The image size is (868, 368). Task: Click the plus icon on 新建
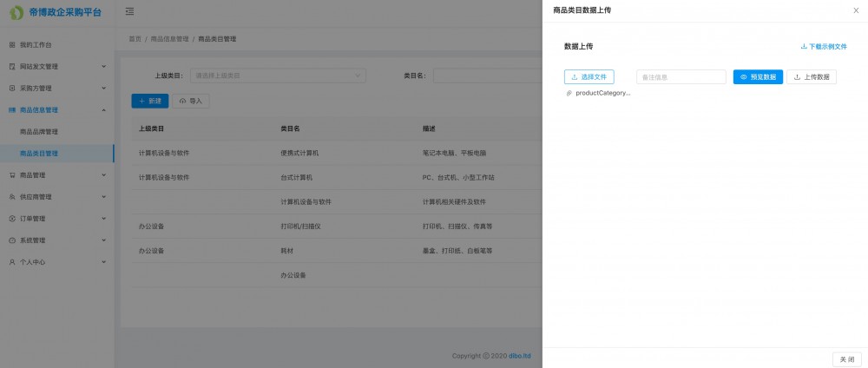(141, 102)
